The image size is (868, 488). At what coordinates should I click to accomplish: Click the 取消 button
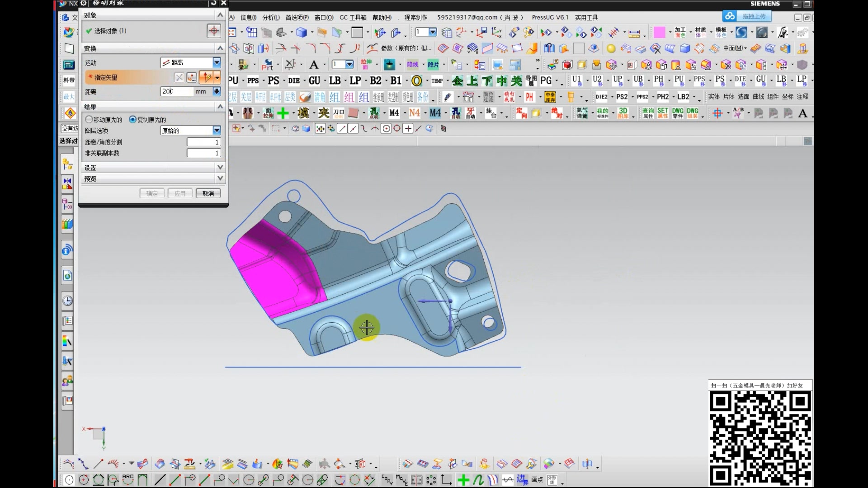click(208, 193)
